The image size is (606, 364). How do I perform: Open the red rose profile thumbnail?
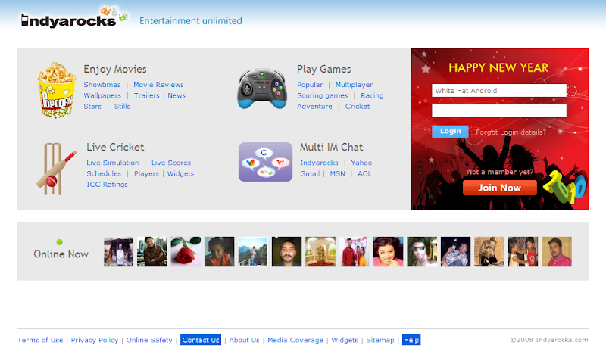(186, 252)
